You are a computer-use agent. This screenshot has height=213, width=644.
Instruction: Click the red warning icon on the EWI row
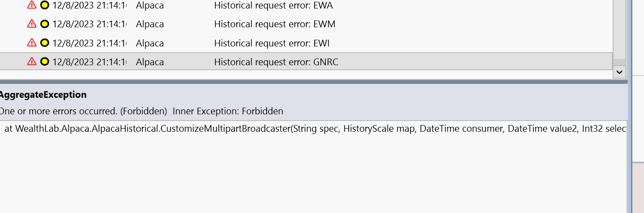[x=32, y=42]
